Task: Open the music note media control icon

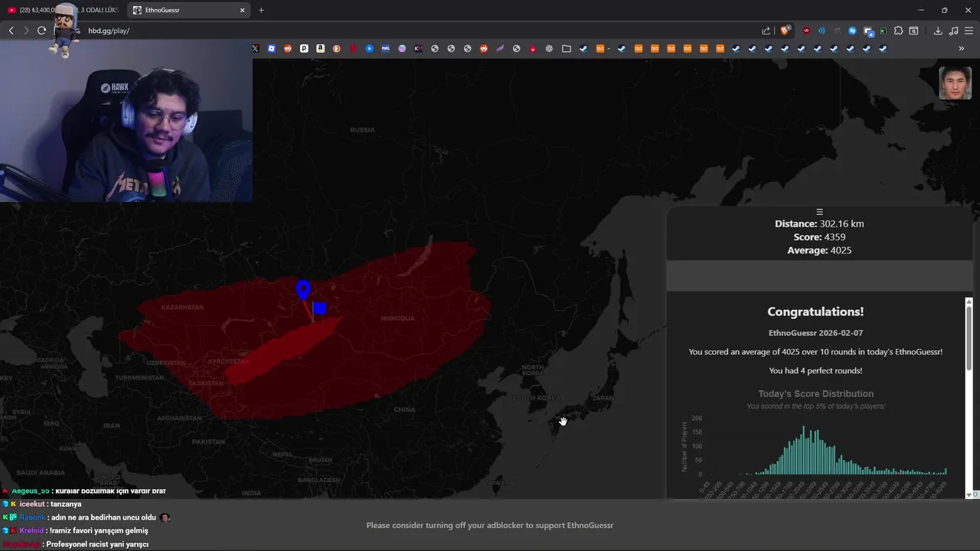Action: (953, 31)
